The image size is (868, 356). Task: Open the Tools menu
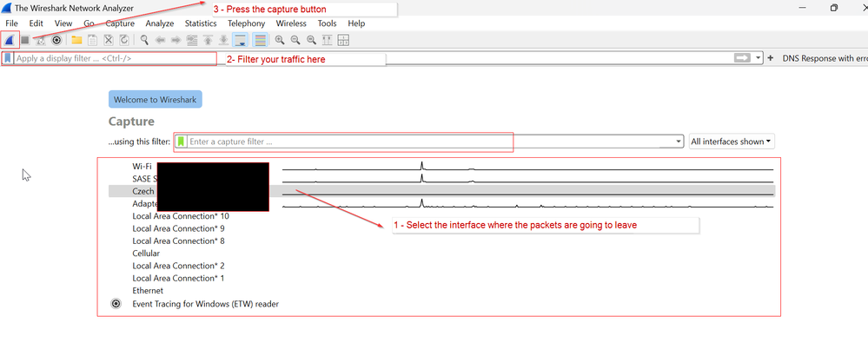coord(328,23)
